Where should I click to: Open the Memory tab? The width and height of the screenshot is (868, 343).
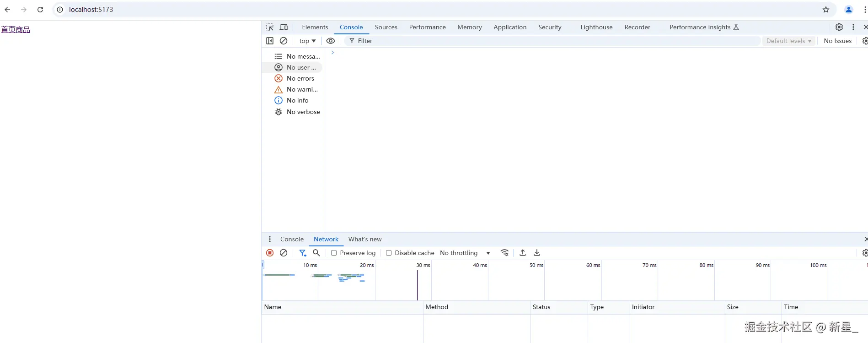470,27
